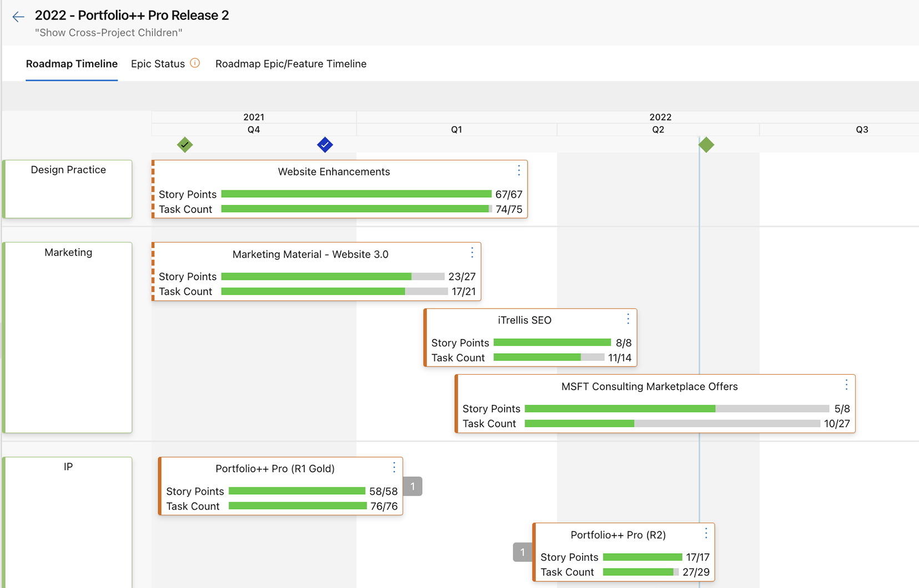The width and height of the screenshot is (919, 588).
Task: Open the Portfolio++ Pro (R2) epic title
Action: point(618,535)
